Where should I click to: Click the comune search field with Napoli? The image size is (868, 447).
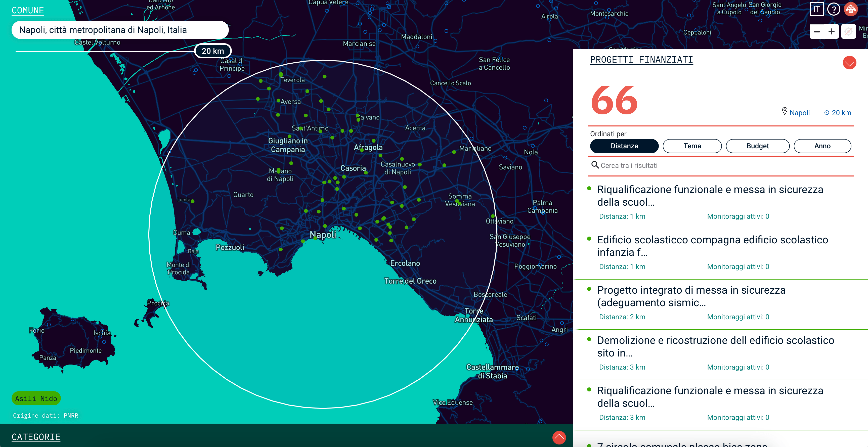coord(120,30)
